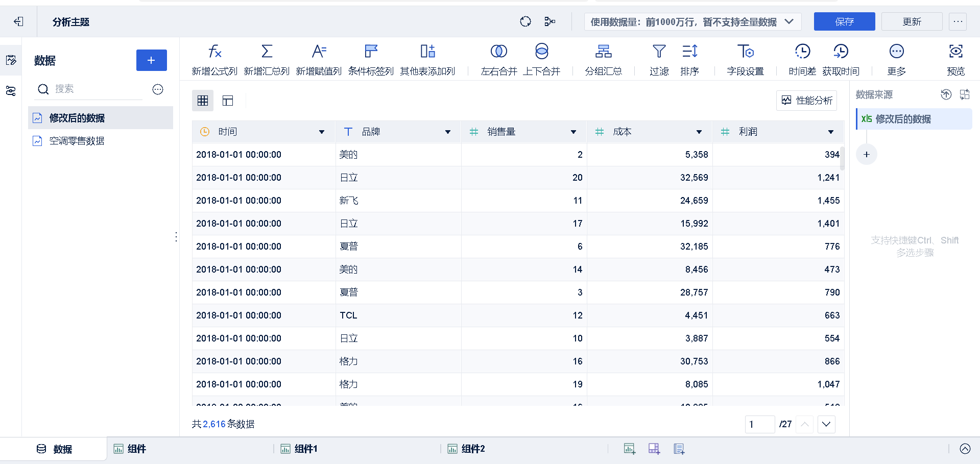The image size is (980, 464).
Task: Choose 上下合并 union tool
Action: click(x=542, y=60)
